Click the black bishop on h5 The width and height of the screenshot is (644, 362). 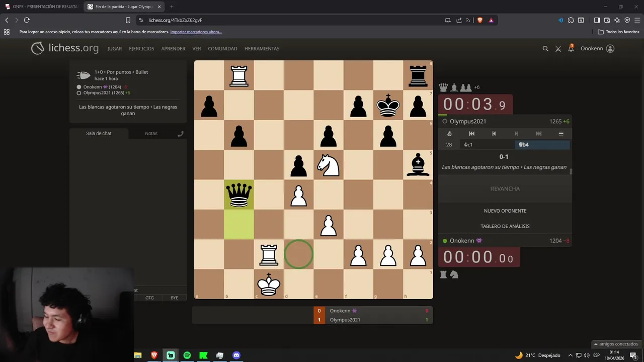point(418,165)
